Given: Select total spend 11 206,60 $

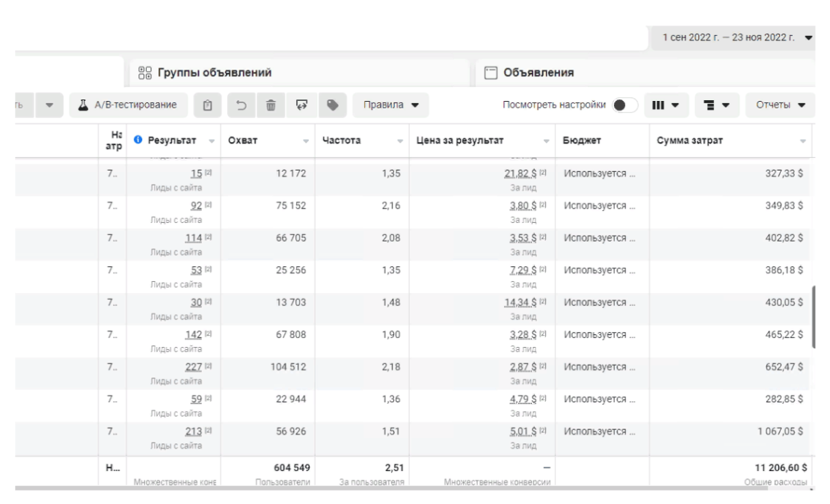Looking at the screenshot, I should click(x=781, y=468).
